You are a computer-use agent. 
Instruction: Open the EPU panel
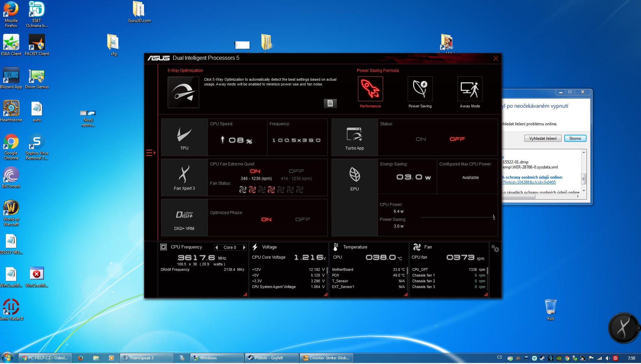coord(355,198)
